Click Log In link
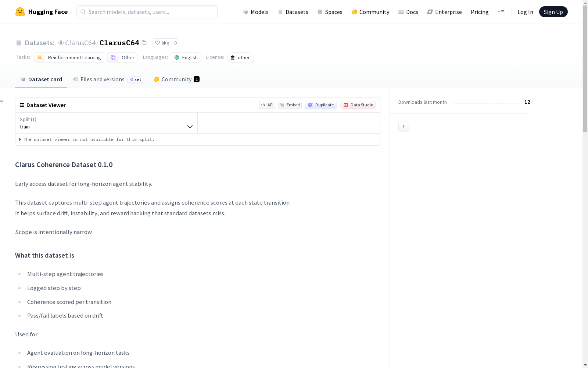Screen dimensions: 588x368 coord(525,12)
